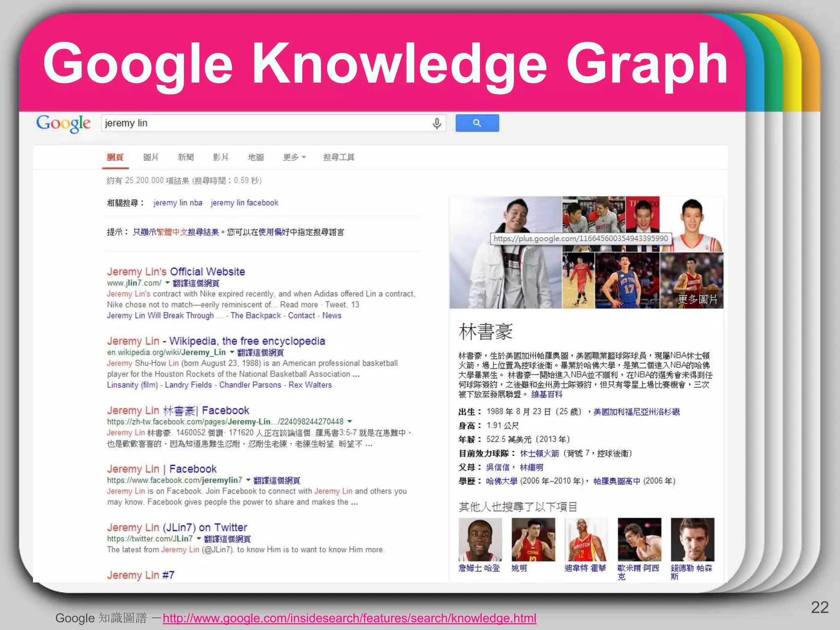Open The Backpack sitelink
Image resolution: width=840 pixels, height=630 pixels.
[x=256, y=315]
